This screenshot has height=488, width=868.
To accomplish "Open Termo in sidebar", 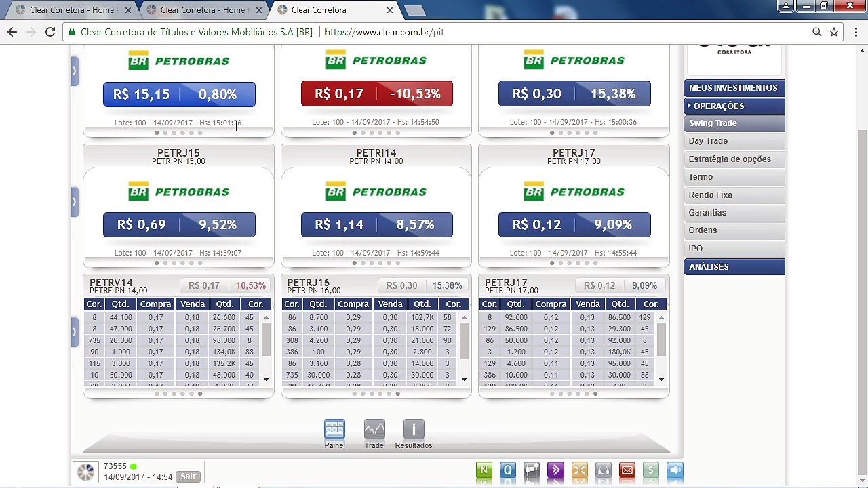I will pos(734,177).
